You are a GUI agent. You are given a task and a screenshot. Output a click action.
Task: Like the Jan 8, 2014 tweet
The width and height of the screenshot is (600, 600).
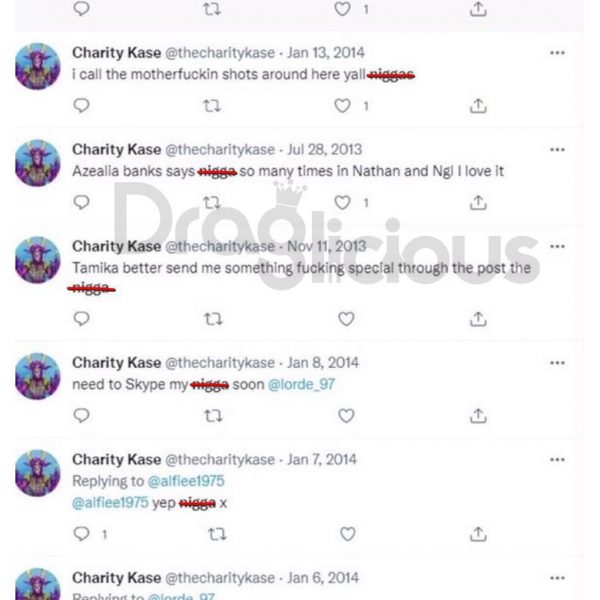(x=346, y=416)
